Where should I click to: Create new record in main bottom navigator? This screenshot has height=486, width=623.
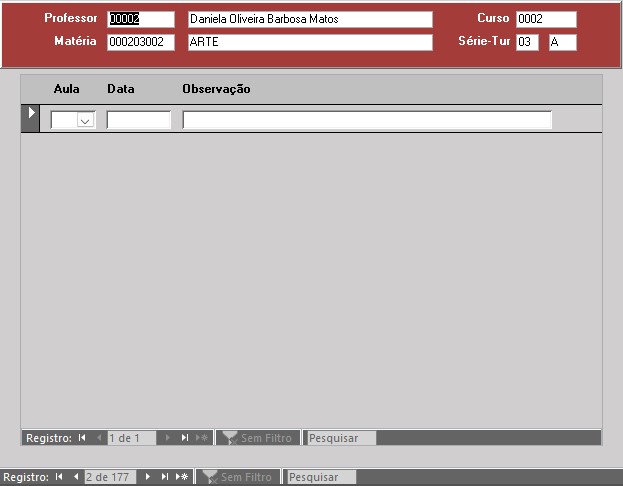(182, 476)
